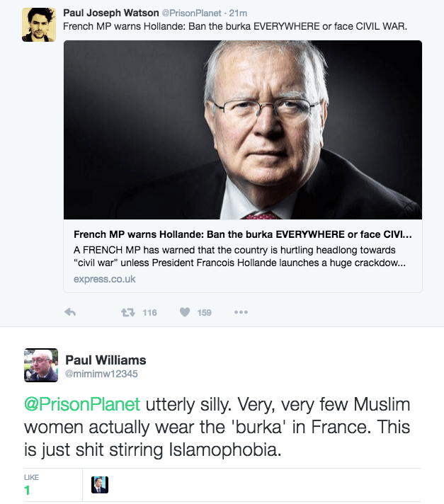This screenshot has height=504, width=444.
Task: Open Paul Williams' profile picture
Action: point(41,366)
